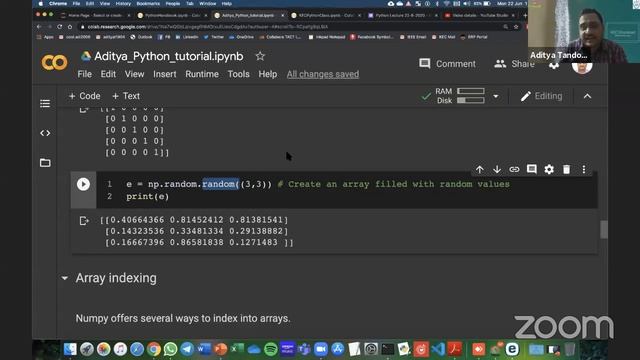
Task: Move the cell down with down arrow
Action: pyautogui.click(x=497, y=169)
